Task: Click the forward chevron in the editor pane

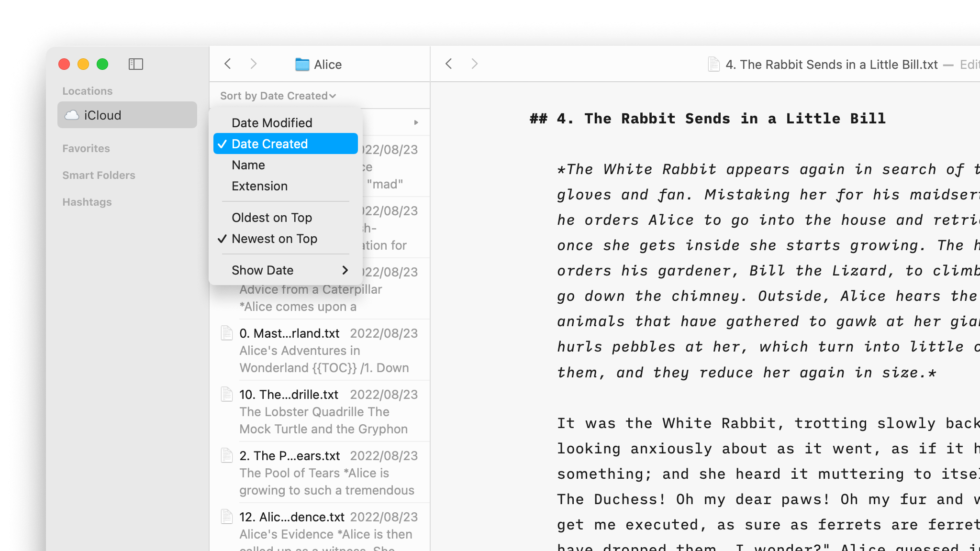Action: [x=474, y=64]
